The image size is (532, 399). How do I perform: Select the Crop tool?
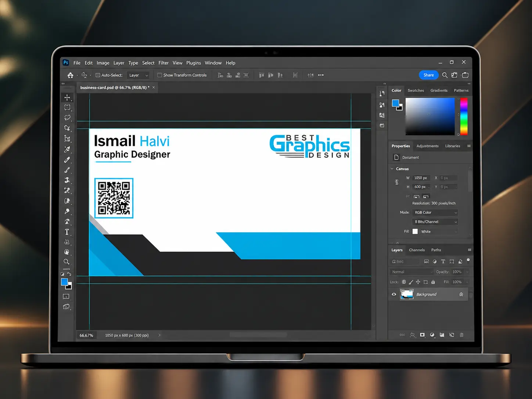pyautogui.click(x=67, y=139)
